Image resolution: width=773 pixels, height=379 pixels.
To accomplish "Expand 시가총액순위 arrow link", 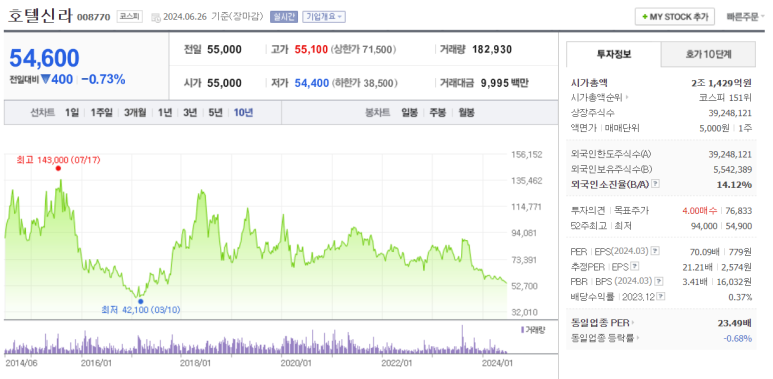I will [600, 97].
